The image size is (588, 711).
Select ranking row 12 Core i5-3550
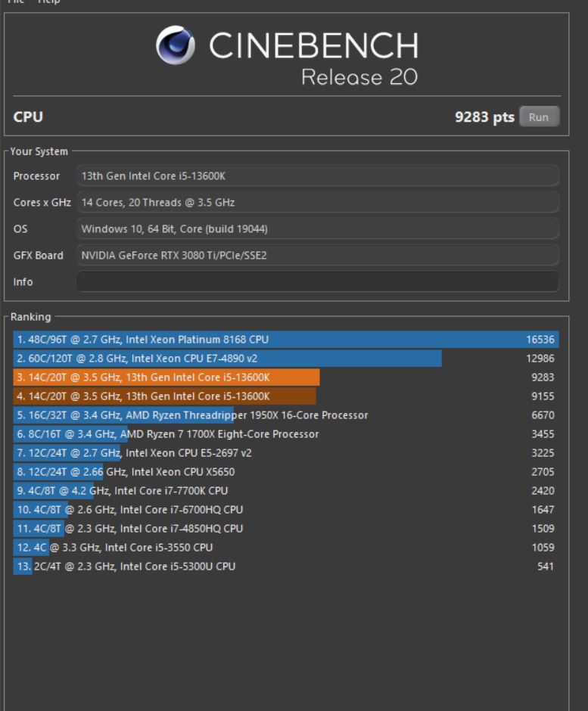[x=286, y=548]
